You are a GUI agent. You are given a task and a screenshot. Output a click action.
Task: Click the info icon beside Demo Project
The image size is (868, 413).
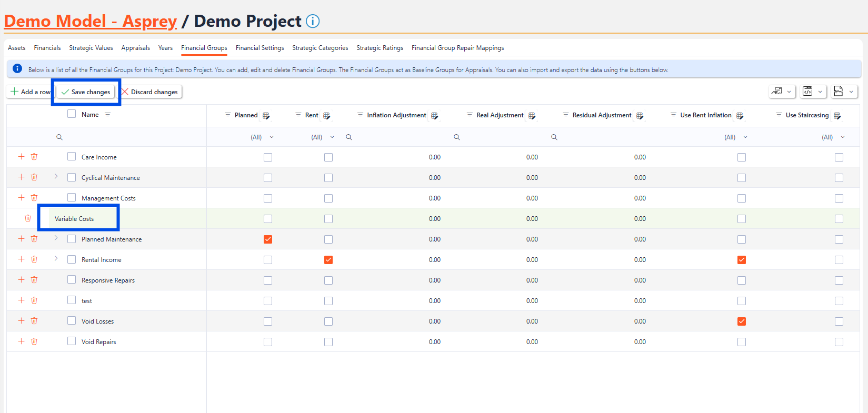coord(313,21)
